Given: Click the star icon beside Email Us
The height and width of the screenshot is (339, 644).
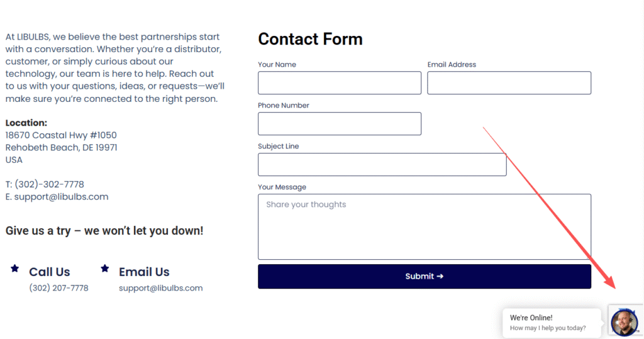Looking at the screenshot, I should point(105,269).
